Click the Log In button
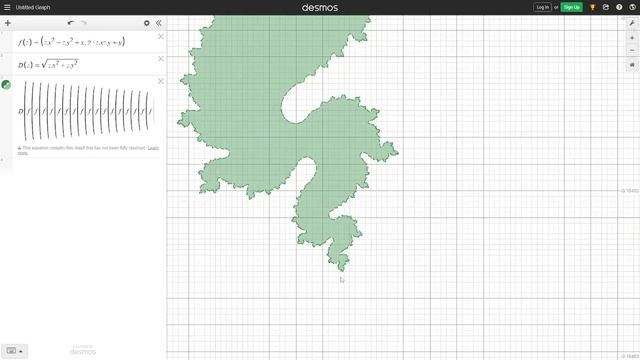This screenshot has height=360, width=640. pos(542,7)
